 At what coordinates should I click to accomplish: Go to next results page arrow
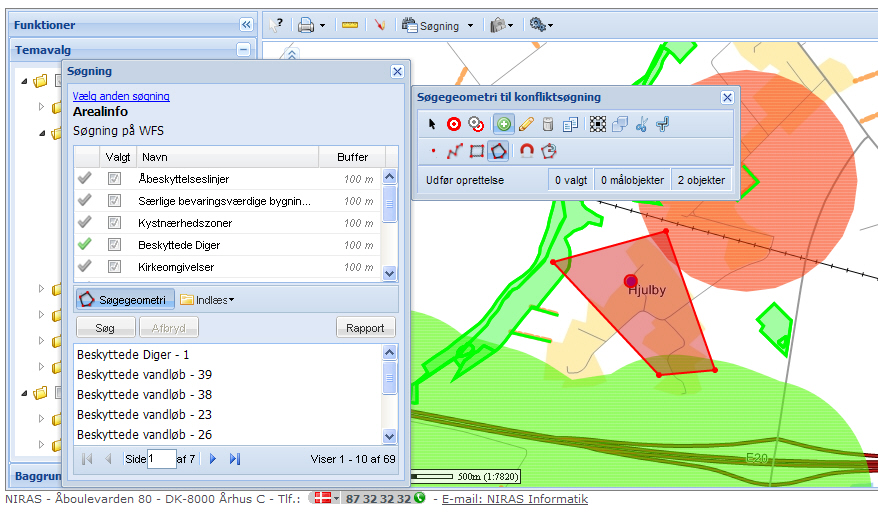(213, 459)
